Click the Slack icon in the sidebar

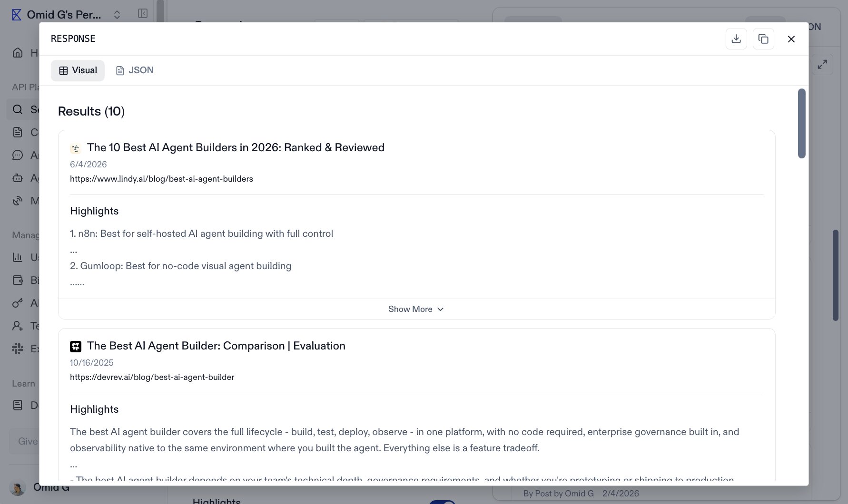point(18,349)
